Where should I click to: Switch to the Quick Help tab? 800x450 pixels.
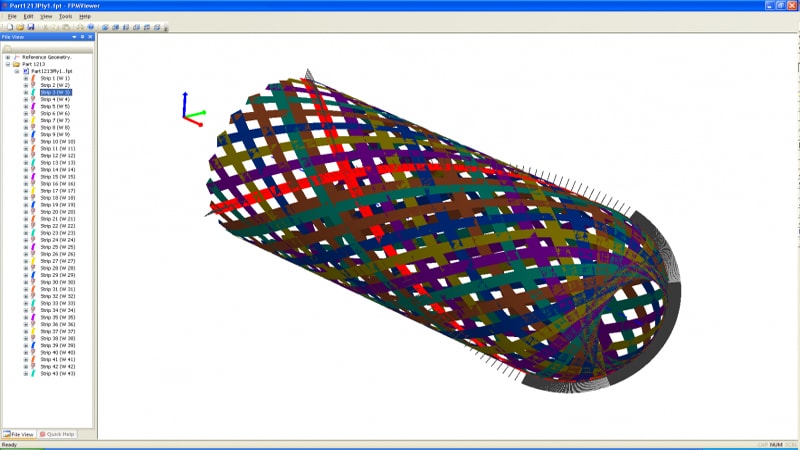coord(58,434)
